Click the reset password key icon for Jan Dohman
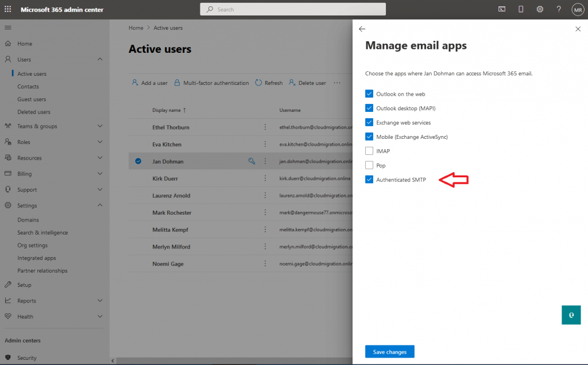 coord(252,161)
